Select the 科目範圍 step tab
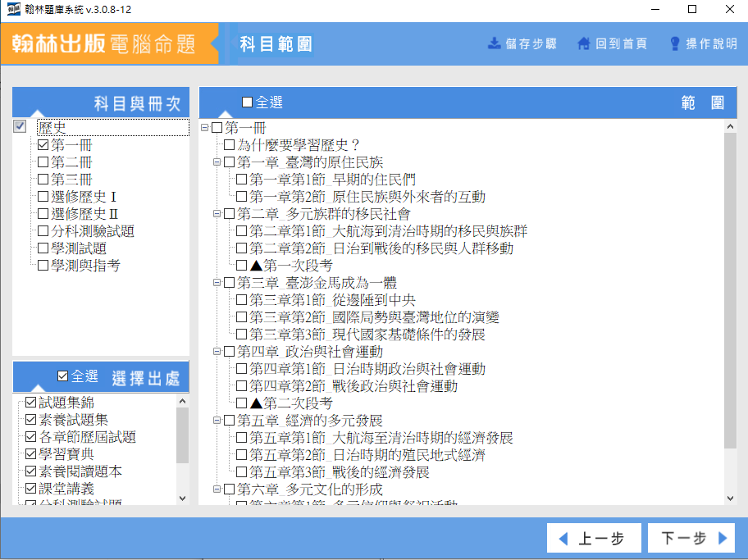Viewport: 748px width, 560px height. point(276,44)
